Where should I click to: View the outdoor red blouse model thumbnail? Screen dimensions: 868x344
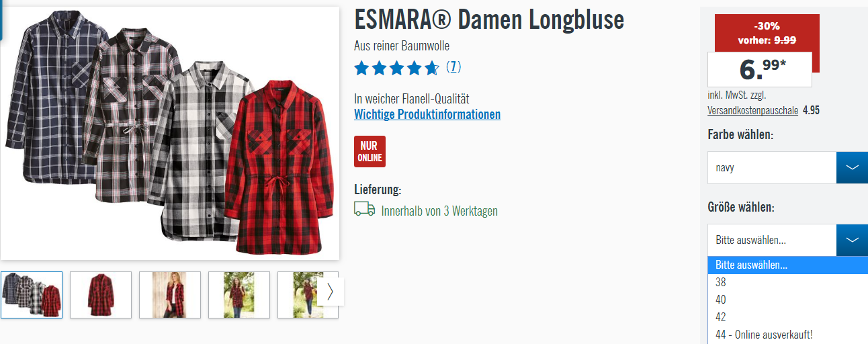click(x=239, y=294)
